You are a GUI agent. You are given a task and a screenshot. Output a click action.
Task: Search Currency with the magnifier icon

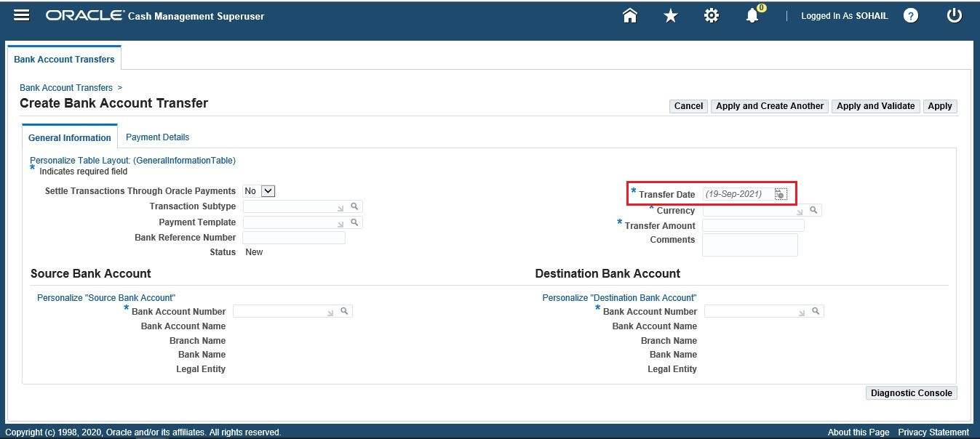813,209
